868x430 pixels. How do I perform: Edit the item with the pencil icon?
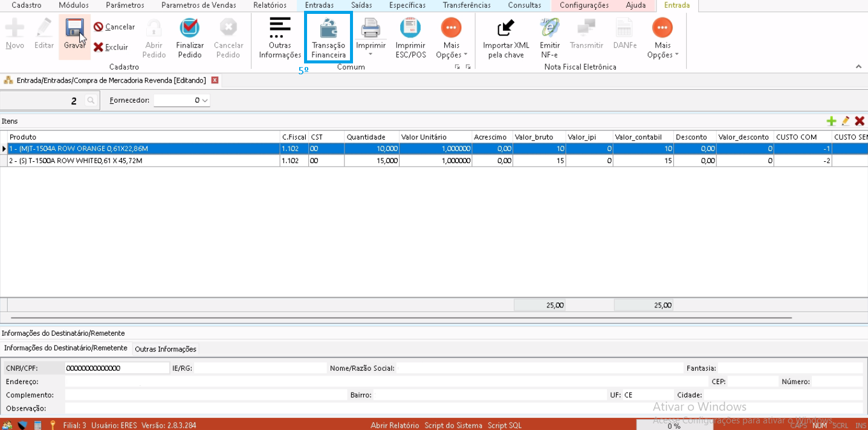point(845,121)
